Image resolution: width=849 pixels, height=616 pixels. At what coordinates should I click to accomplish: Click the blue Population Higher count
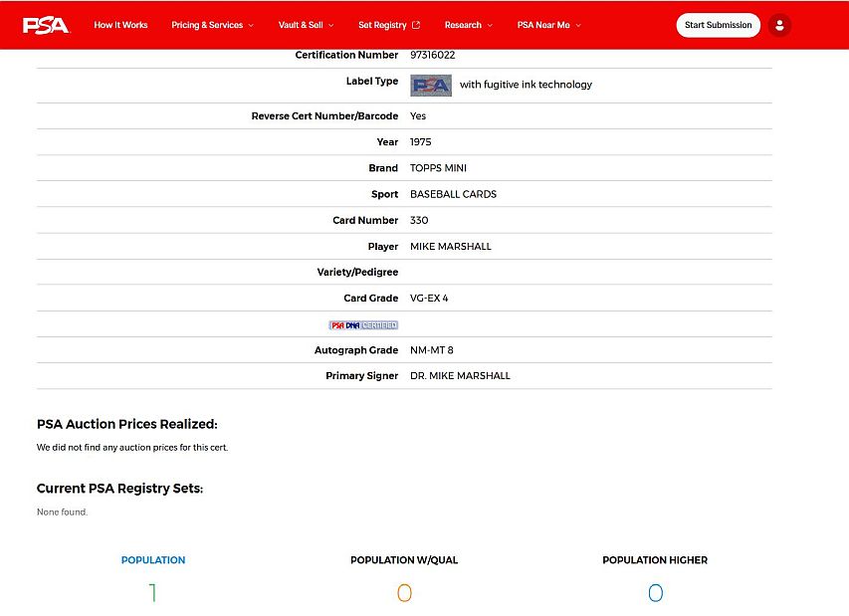point(655,593)
